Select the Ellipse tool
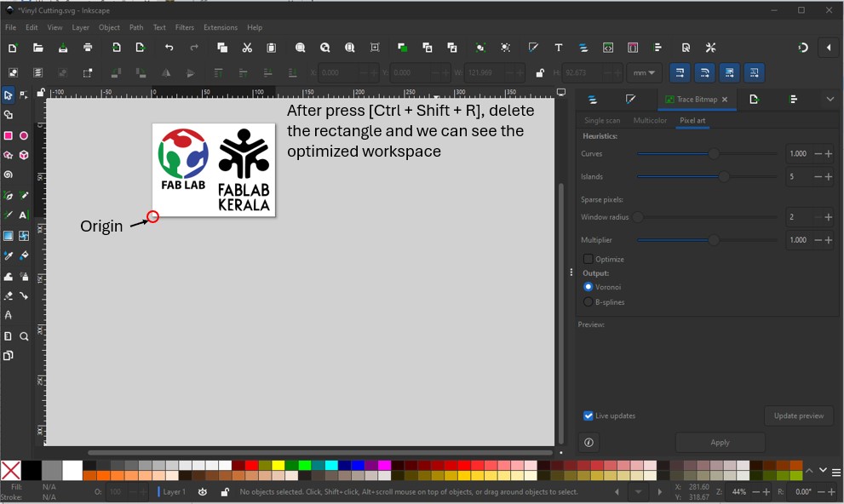The image size is (844, 504). [24, 135]
